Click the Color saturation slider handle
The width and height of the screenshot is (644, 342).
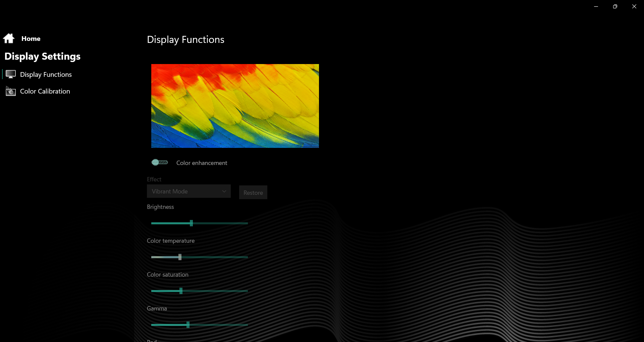pos(181,291)
